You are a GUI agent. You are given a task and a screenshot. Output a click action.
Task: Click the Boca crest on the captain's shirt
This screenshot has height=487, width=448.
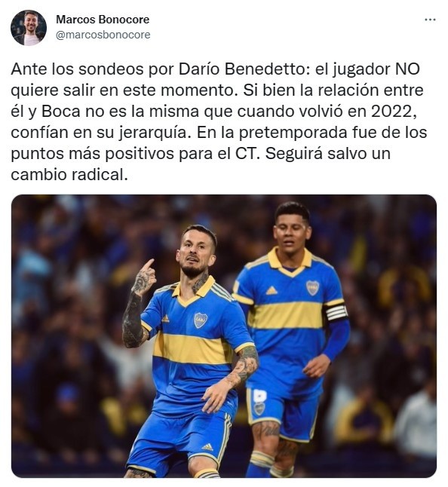(312, 288)
